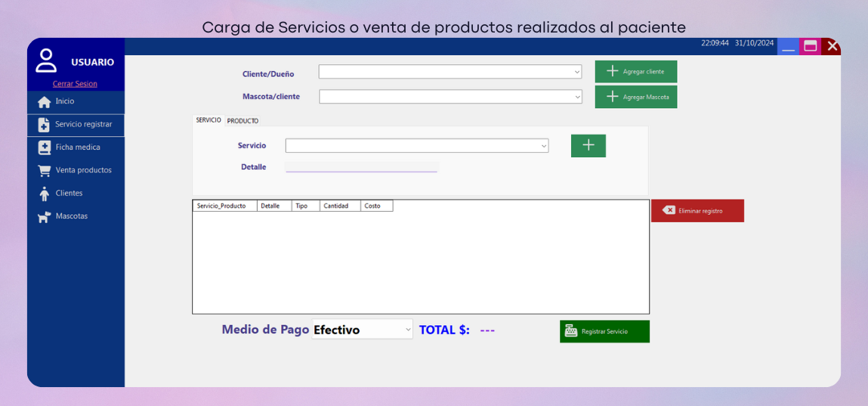Click the Agregar cliente button

pos(635,72)
